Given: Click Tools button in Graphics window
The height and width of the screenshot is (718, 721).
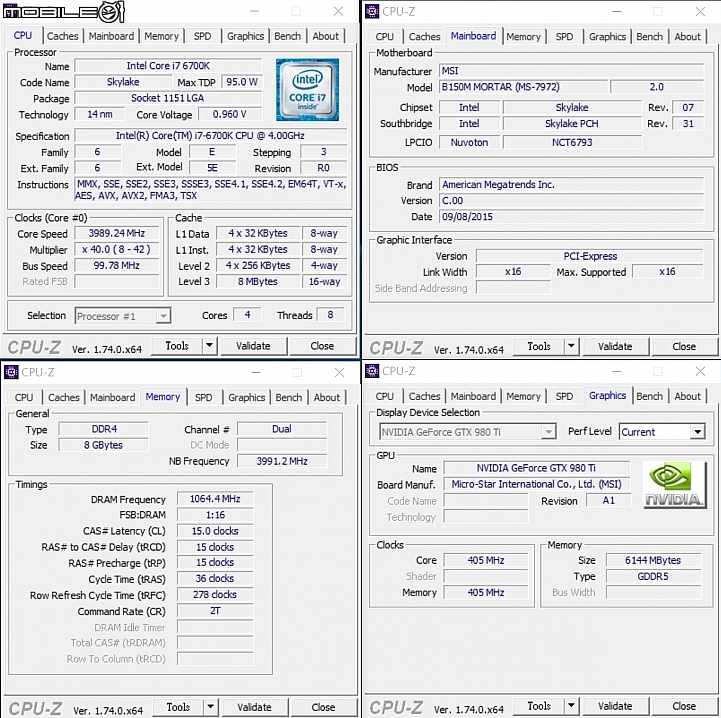Looking at the screenshot, I should [x=539, y=706].
